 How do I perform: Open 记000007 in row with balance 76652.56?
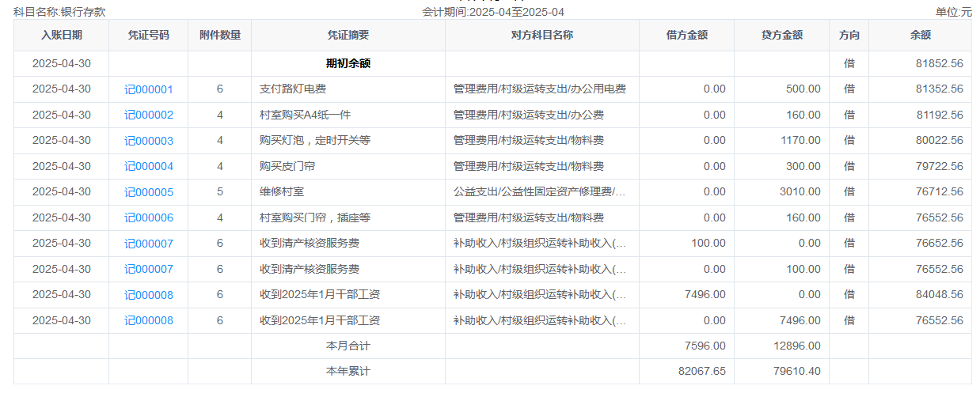click(148, 244)
